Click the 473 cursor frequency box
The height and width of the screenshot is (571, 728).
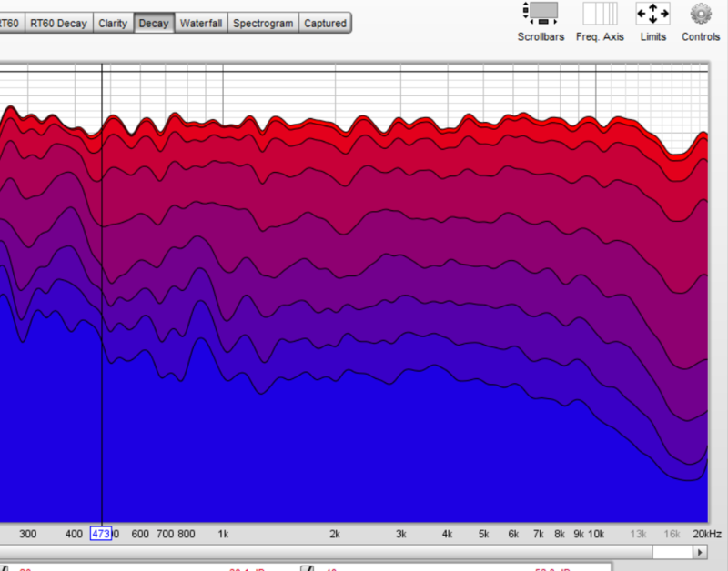[x=100, y=534]
